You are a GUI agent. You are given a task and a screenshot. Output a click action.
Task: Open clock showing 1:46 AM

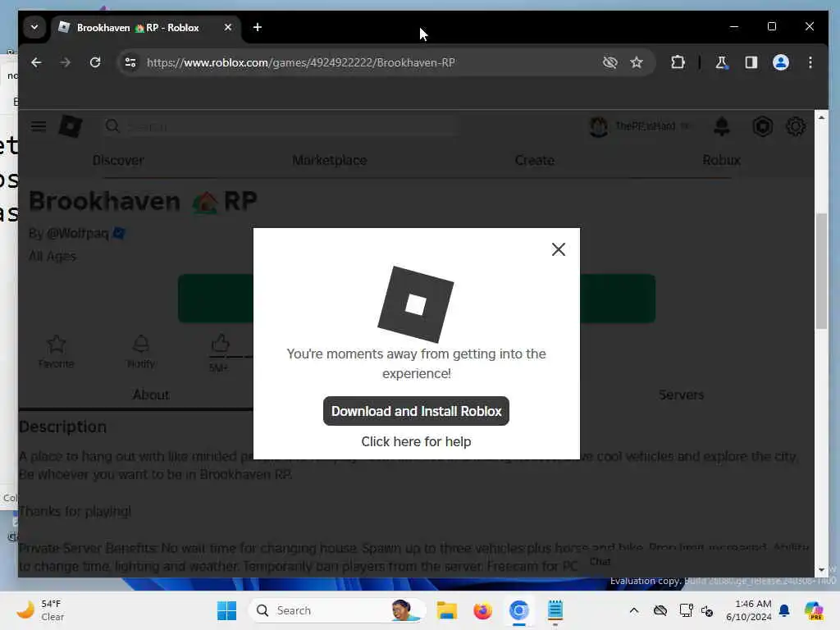[748, 610]
